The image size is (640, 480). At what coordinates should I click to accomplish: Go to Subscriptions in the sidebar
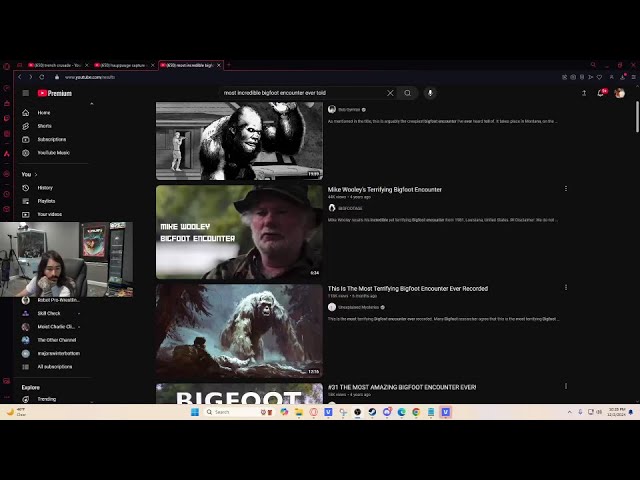pos(51,139)
